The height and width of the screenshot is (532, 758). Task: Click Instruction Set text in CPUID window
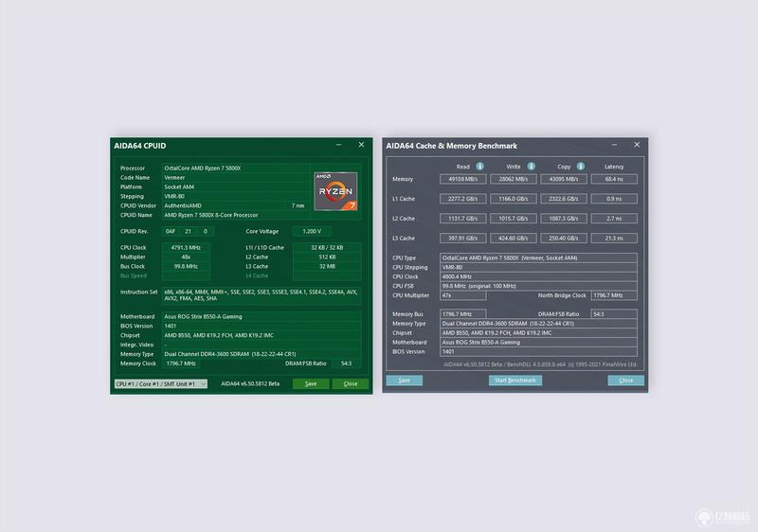tap(262, 295)
